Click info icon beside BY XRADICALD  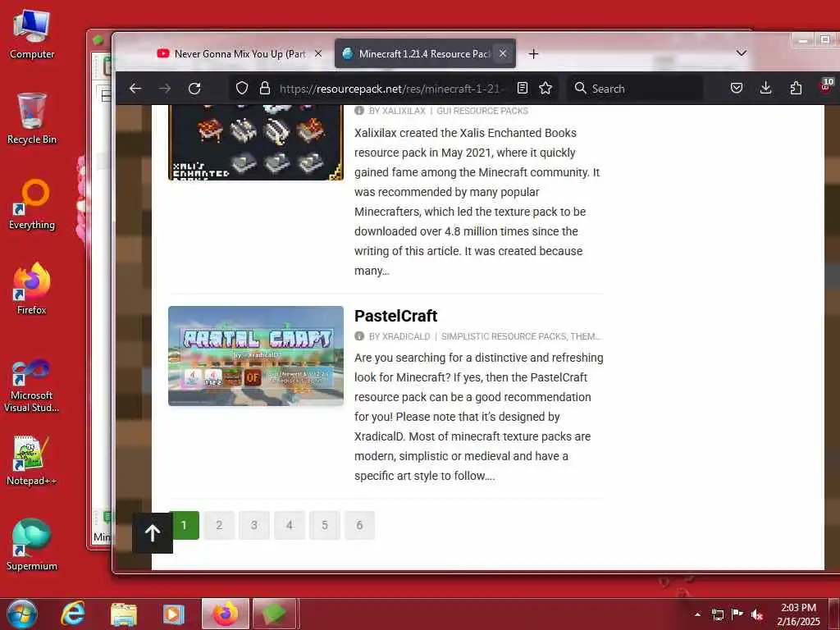359,336
